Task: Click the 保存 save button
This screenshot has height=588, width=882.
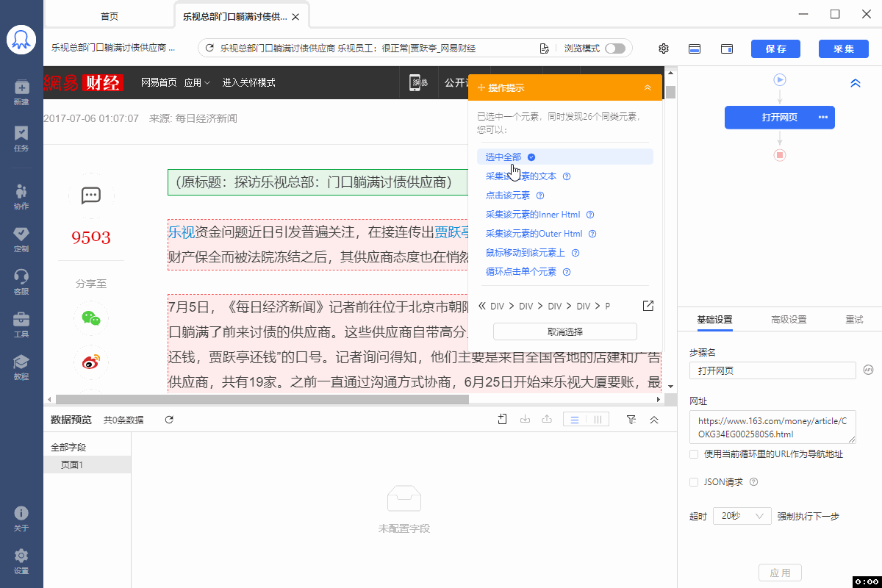Action: [775, 49]
